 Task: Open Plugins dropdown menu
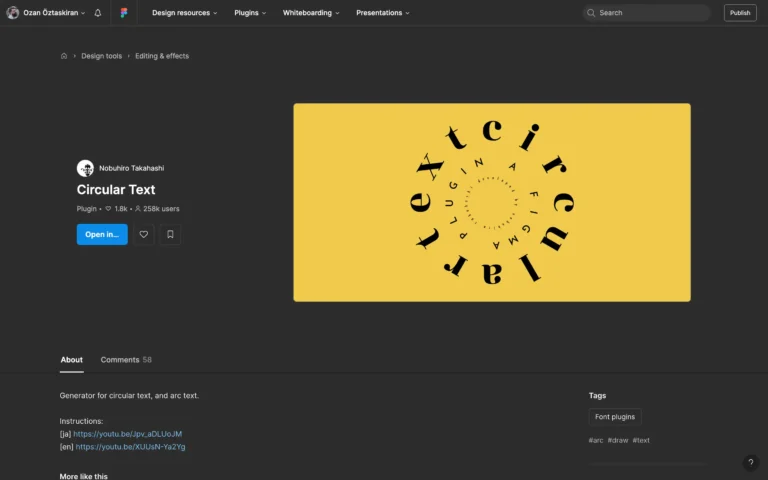[x=250, y=13]
